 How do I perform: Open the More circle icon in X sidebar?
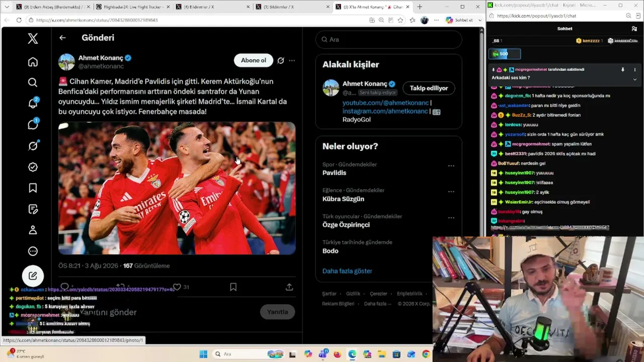pos(33,251)
